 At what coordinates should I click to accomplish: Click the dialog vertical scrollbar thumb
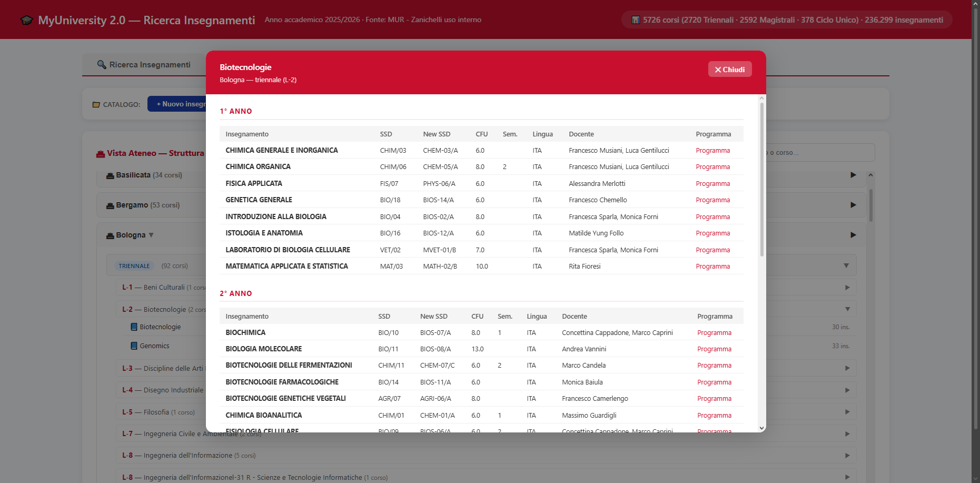761,180
